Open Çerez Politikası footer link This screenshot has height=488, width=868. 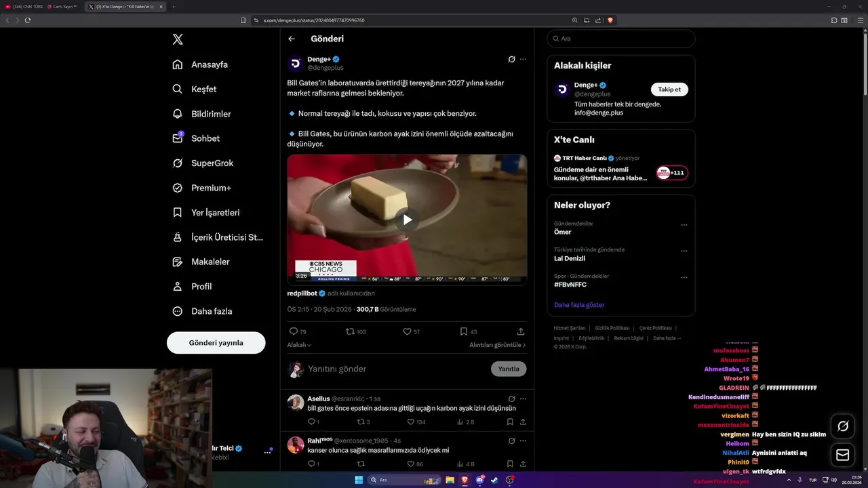pyautogui.click(x=656, y=328)
